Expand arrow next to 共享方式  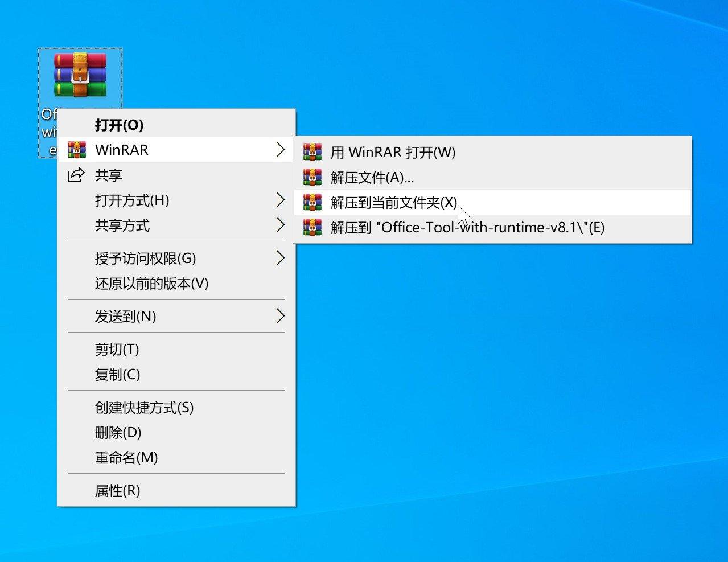point(280,225)
